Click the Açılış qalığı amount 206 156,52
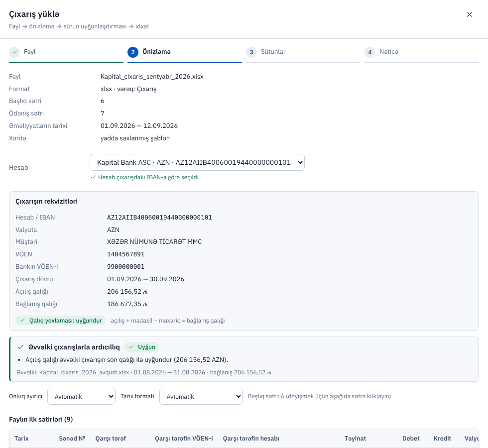 click(x=127, y=292)
